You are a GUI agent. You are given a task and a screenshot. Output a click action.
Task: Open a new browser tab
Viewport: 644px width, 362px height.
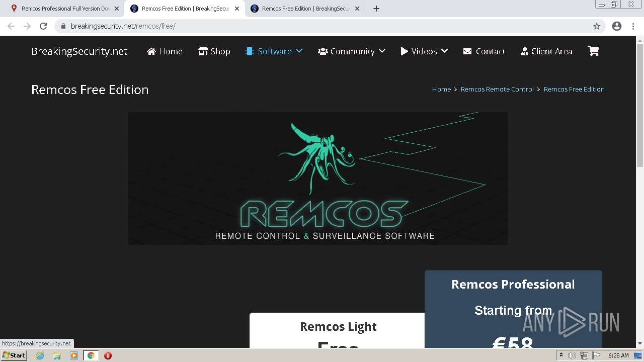[376, 9]
